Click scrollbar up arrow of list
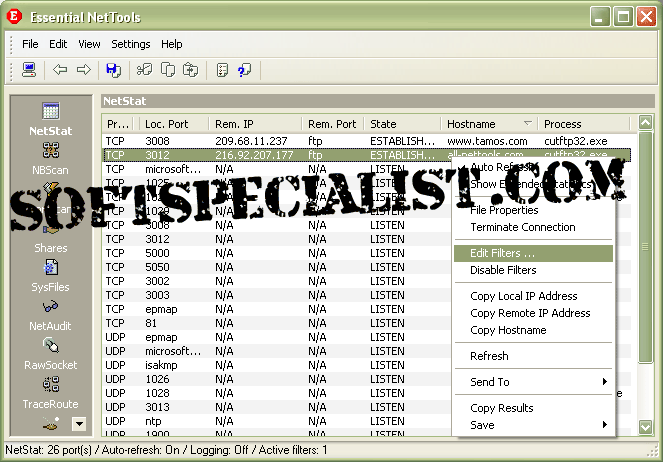The width and height of the screenshot is (663, 462). [645, 123]
